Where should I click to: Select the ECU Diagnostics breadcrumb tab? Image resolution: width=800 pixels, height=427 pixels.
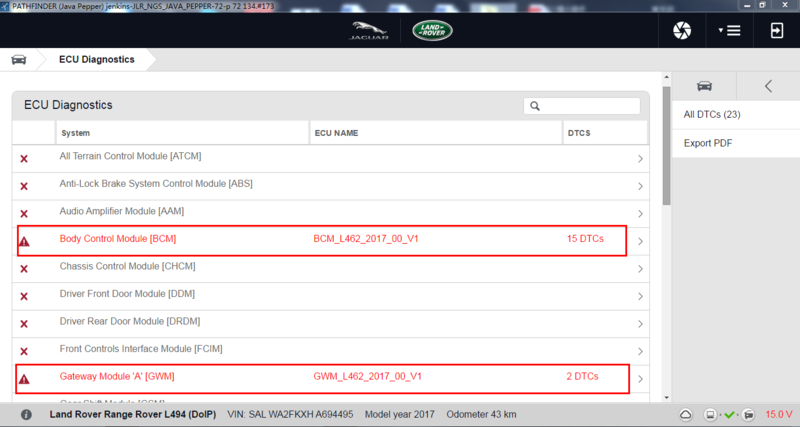pos(97,60)
